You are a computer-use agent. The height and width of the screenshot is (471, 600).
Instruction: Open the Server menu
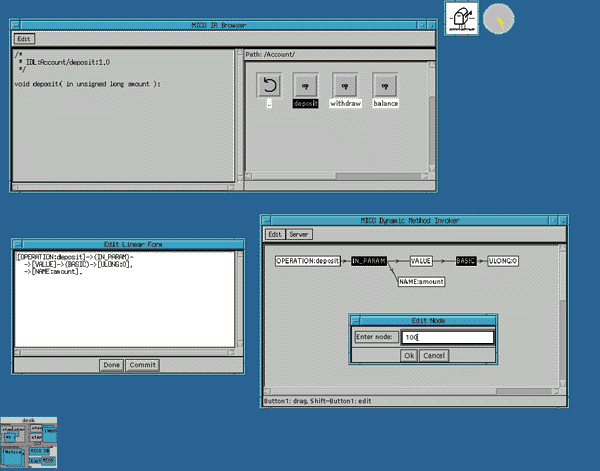299,234
